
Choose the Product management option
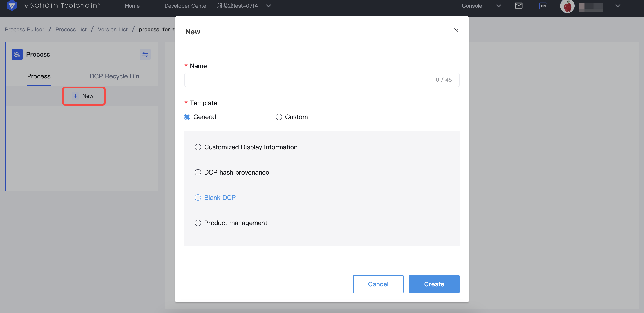231,223
